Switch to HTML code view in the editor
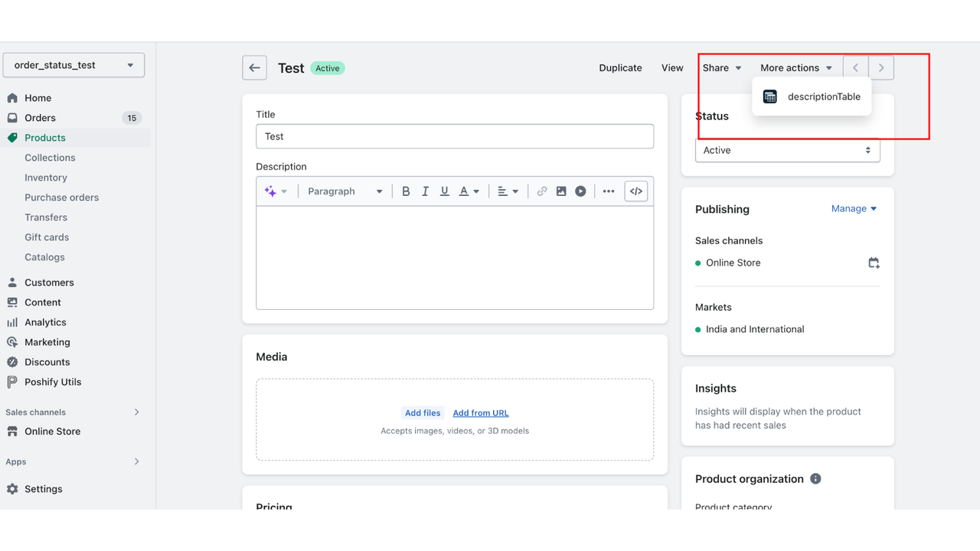Screen dimensions: 980x551 click(635, 191)
